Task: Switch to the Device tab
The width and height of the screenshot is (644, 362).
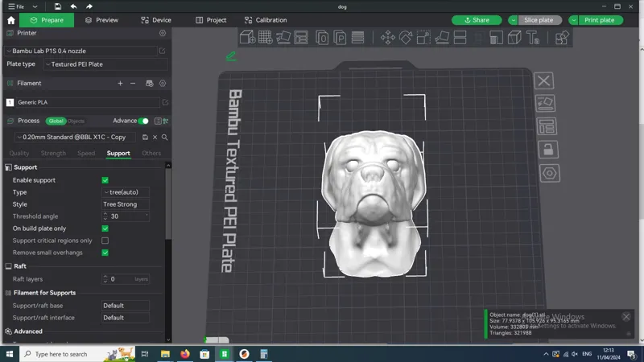Action: tap(156, 20)
